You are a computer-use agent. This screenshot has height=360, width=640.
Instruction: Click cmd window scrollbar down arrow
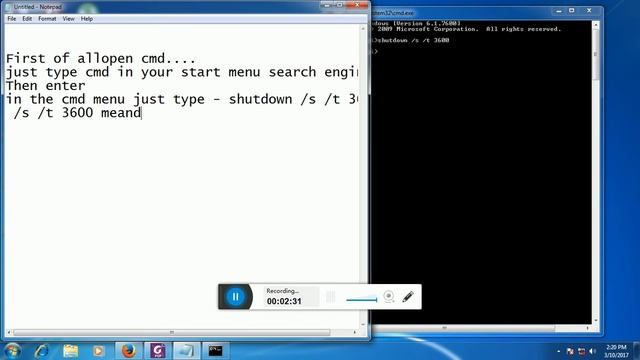click(x=596, y=320)
